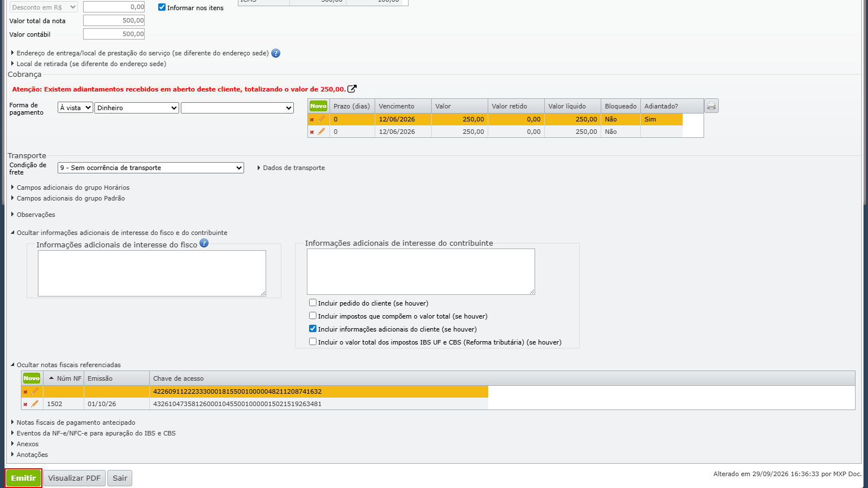Click the green Emitir button
The height and width of the screenshot is (488, 868).
(x=24, y=478)
